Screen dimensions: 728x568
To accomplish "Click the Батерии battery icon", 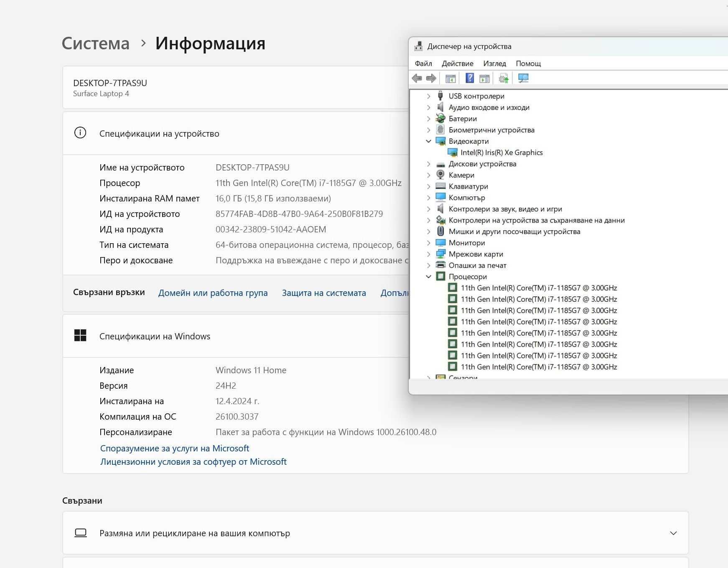I will (x=440, y=119).
